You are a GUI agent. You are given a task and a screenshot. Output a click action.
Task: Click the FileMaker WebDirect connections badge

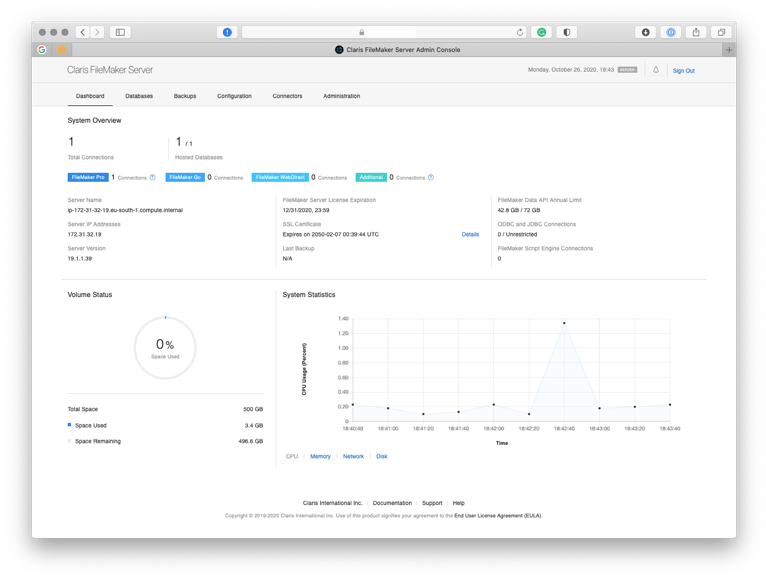[280, 177]
